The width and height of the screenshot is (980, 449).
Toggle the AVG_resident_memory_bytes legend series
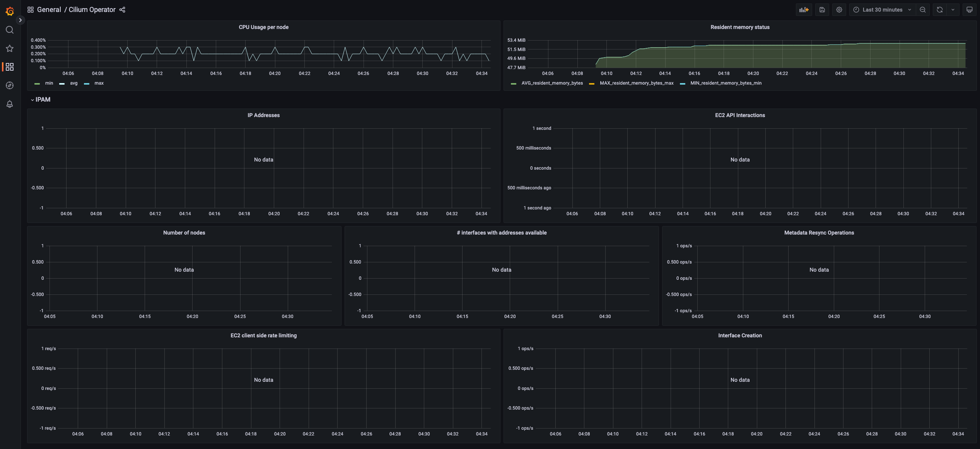tap(551, 83)
